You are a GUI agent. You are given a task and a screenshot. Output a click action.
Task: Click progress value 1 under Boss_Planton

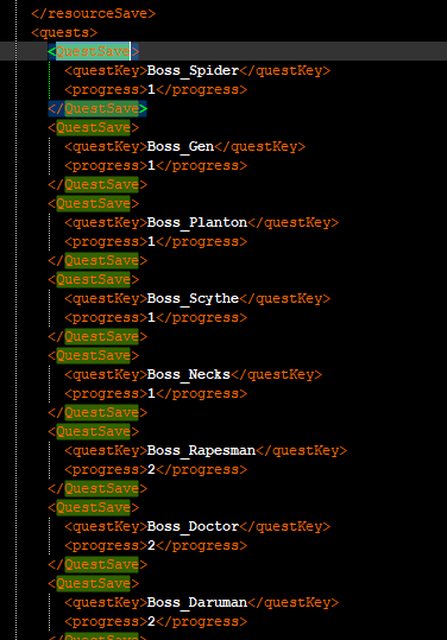(151, 241)
